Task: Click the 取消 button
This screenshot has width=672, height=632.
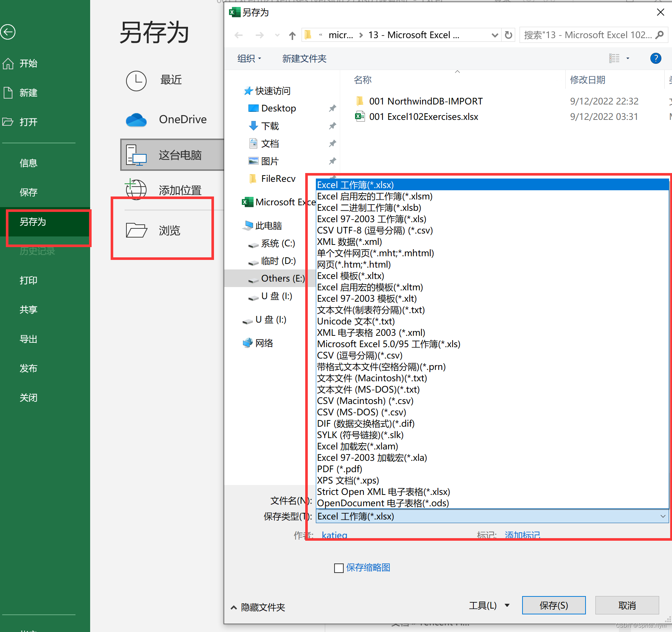Action: 627,606
